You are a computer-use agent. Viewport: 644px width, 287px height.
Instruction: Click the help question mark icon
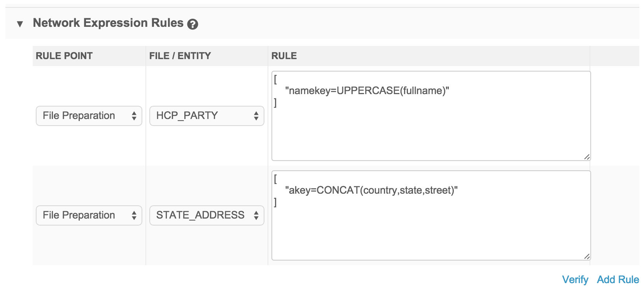(192, 24)
